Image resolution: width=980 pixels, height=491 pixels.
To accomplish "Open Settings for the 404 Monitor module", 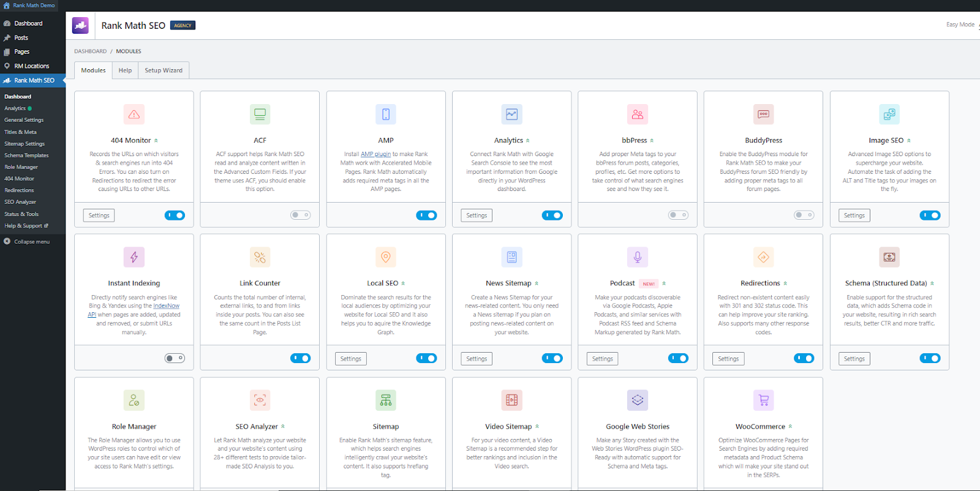I will pos(99,216).
